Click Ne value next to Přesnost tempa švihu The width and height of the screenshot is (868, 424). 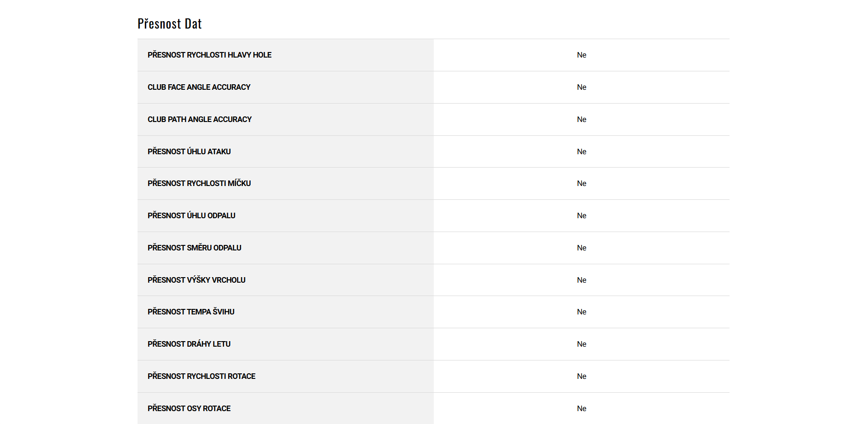[581, 312]
